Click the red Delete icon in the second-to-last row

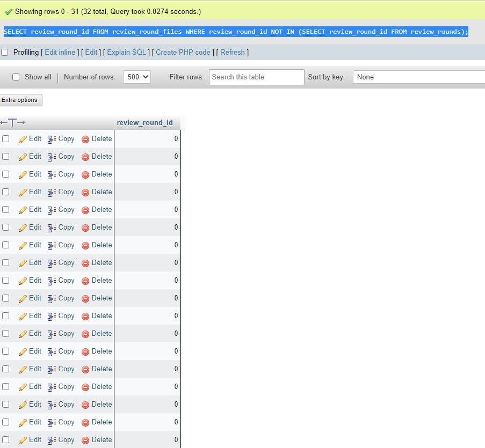pyautogui.click(x=85, y=423)
